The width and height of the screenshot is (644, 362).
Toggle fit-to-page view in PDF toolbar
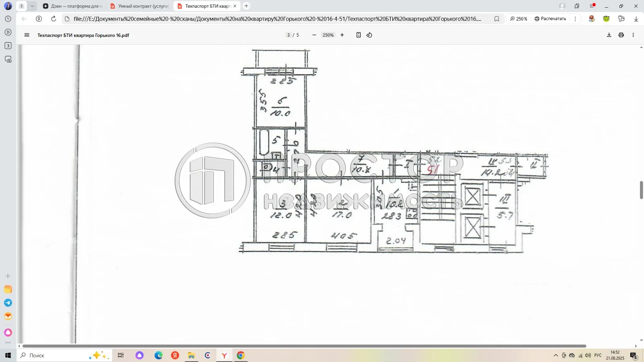point(358,35)
